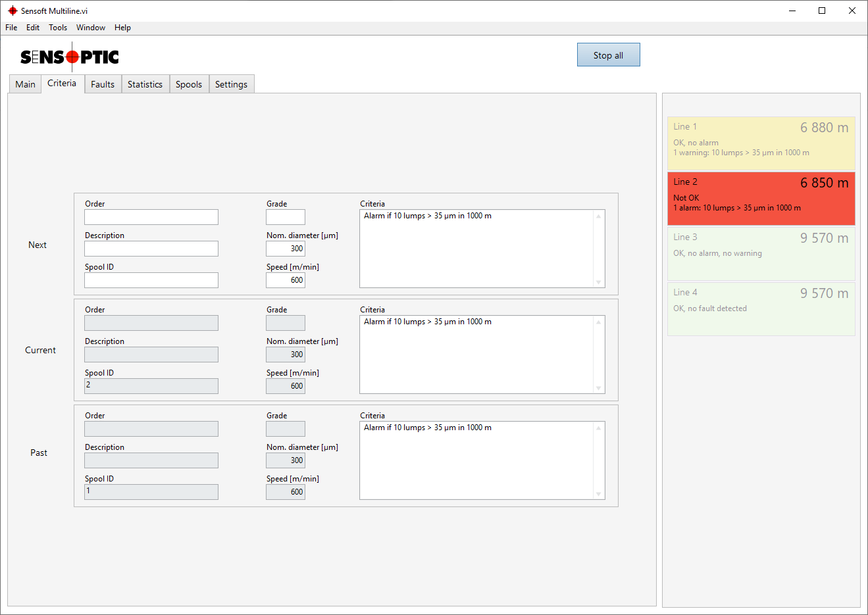This screenshot has width=868, height=615.
Task: Open the Statistics tab
Action: tap(145, 84)
